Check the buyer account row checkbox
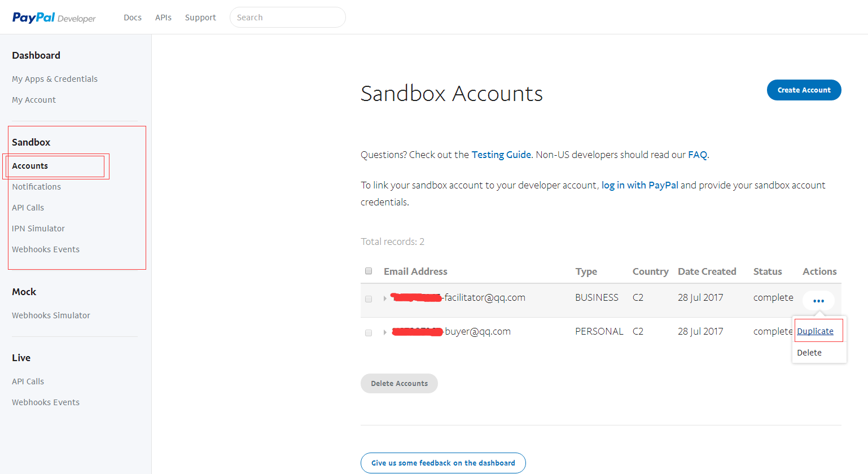 click(x=369, y=332)
